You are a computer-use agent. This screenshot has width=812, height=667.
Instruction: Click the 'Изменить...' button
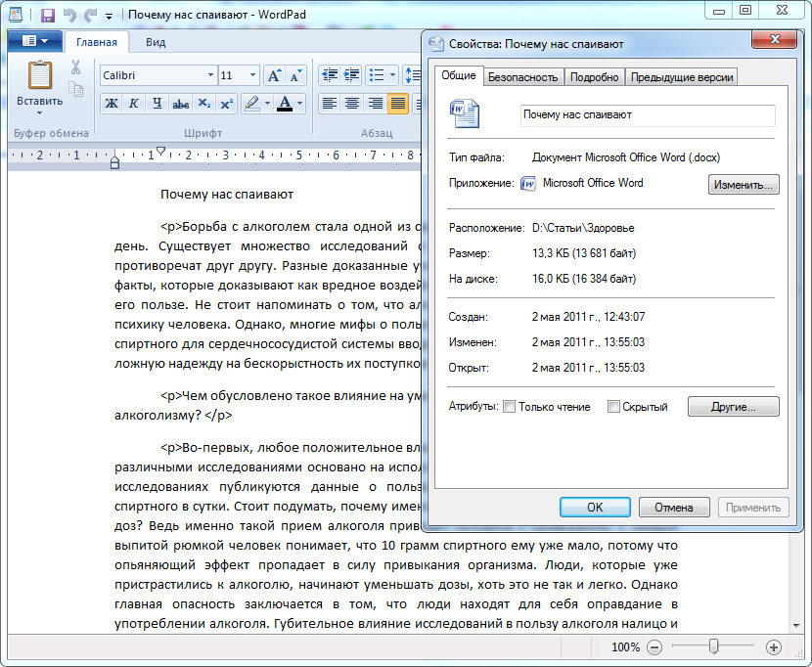(x=744, y=184)
